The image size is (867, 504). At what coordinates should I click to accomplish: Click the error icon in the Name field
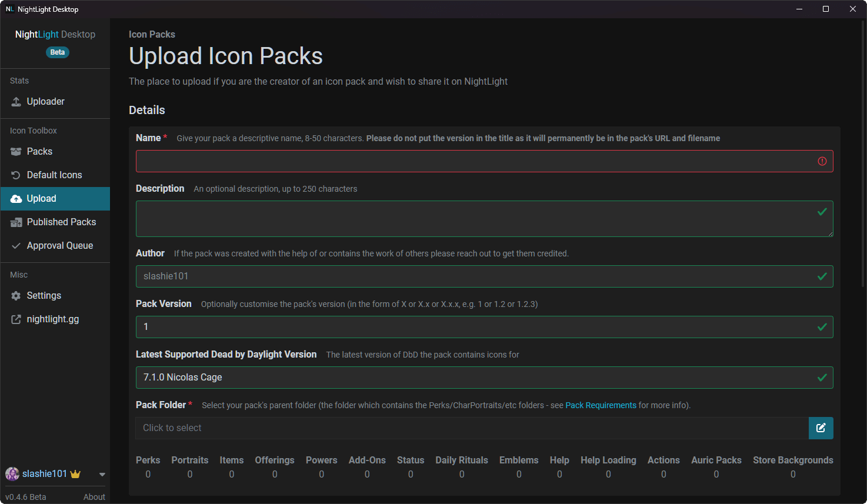[822, 161]
